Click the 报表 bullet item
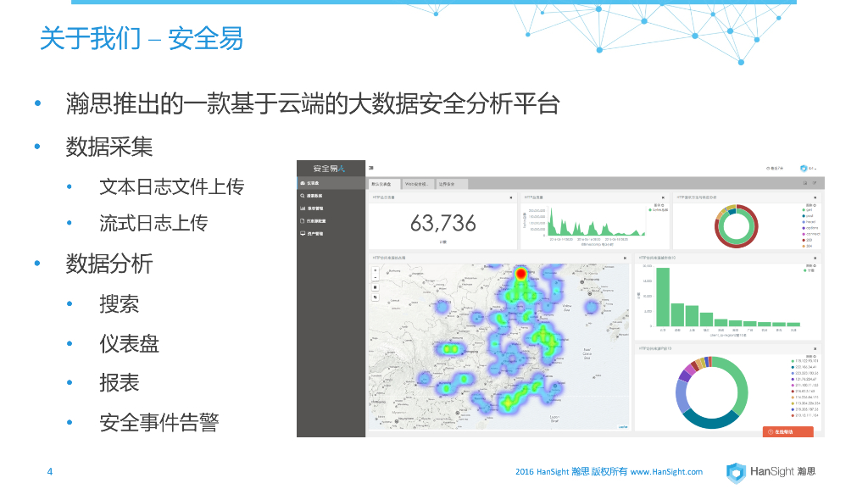The image size is (868, 489). coord(119,383)
